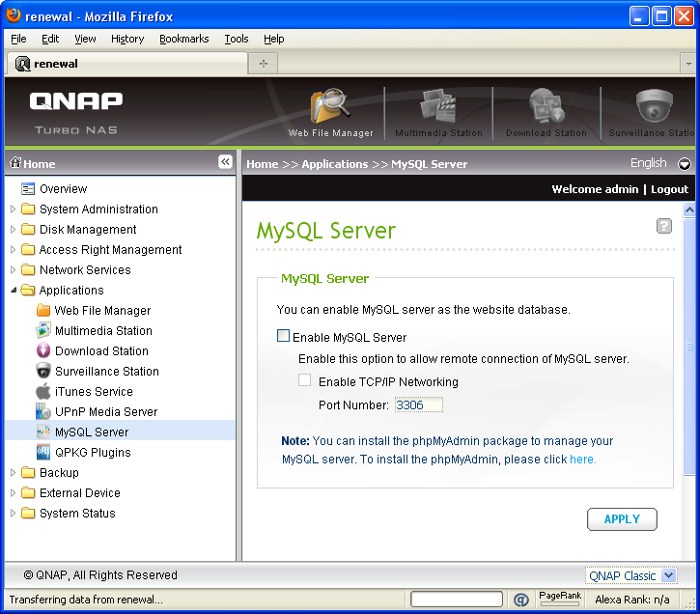The image size is (700, 614).
Task: Click the Backup folder icon
Action: [28, 472]
